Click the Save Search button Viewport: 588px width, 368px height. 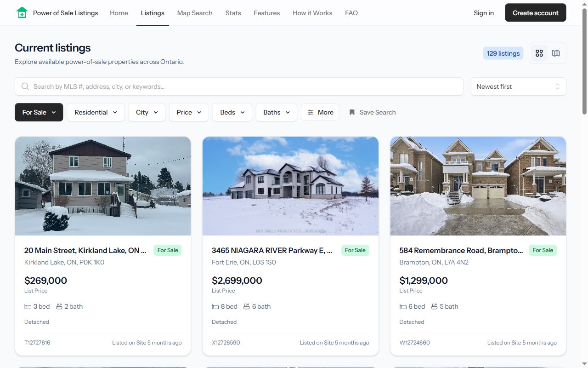click(x=372, y=112)
